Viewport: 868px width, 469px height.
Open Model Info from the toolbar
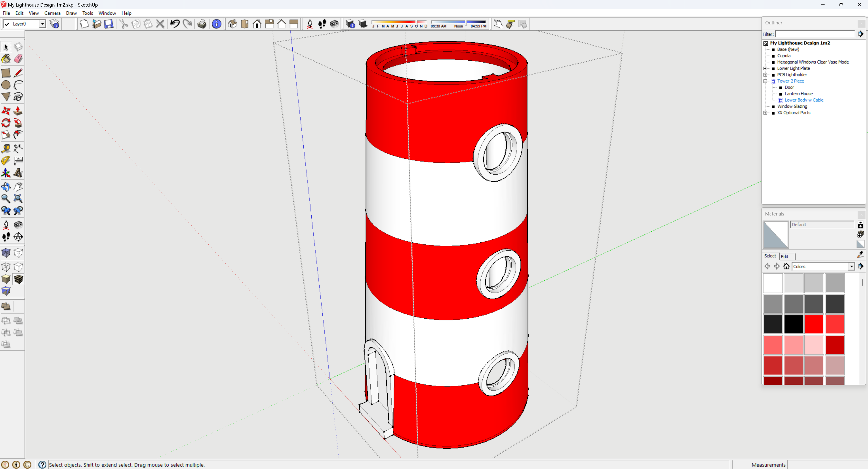coord(217,24)
